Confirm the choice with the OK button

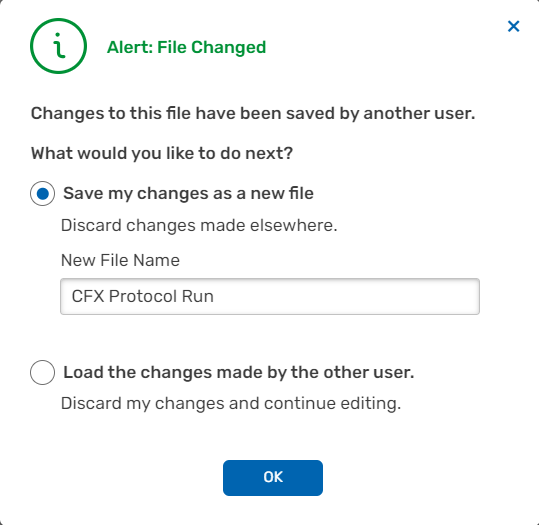point(273,478)
